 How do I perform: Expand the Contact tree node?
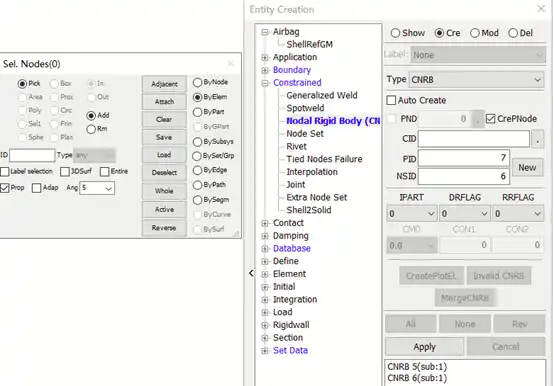[x=265, y=223]
